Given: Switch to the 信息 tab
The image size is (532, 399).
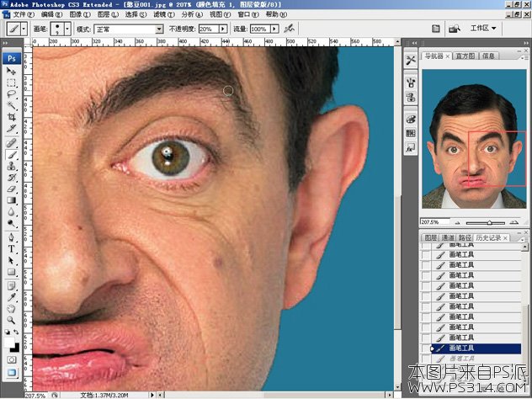Looking at the screenshot, I should click(x=488, y=56).
